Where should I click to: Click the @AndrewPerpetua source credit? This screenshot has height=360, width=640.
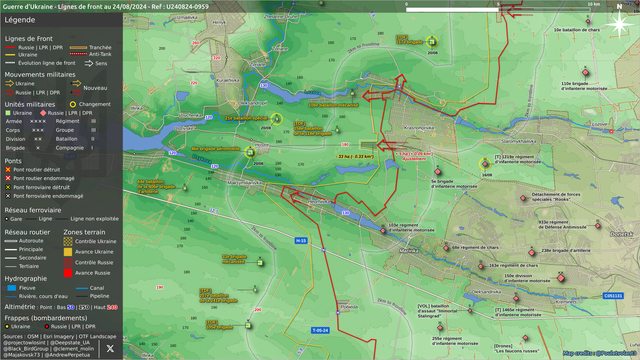pyautogui.click(x=67, y=355)
